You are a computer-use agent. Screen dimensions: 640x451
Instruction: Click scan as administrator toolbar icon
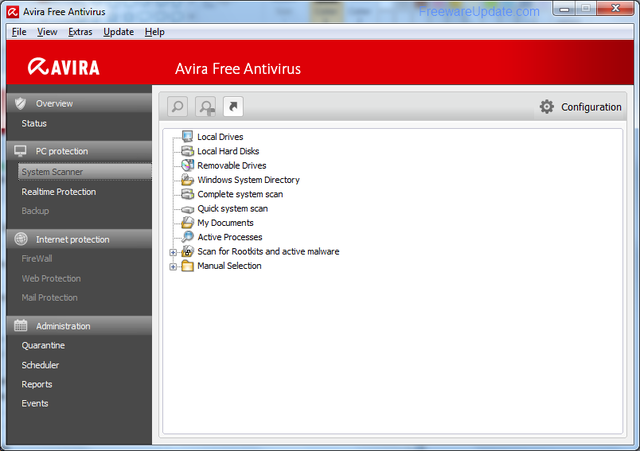[x=206, y=107]
